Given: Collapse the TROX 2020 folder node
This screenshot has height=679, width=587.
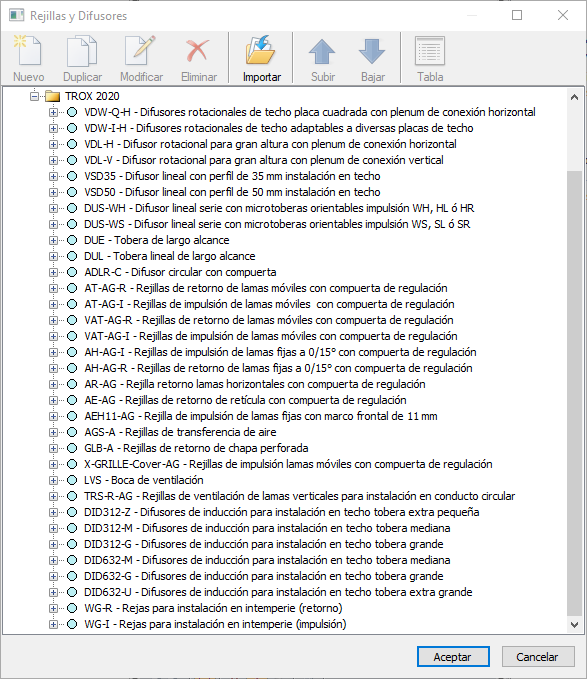Looking at the screenshot, I should [34, 96].
